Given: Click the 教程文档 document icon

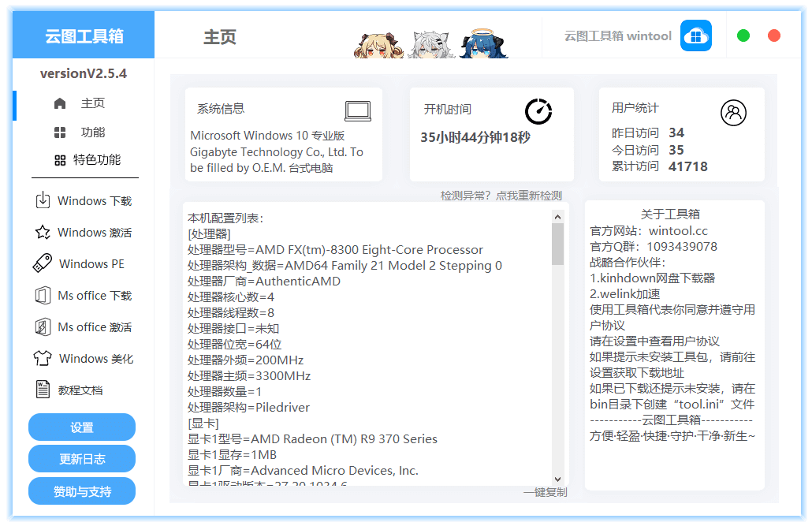Looking at the screenshot, I should click(x=43, y=390).
